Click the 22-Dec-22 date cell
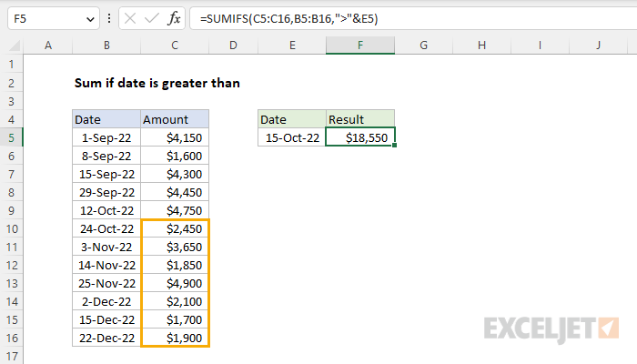 [106, 338]
